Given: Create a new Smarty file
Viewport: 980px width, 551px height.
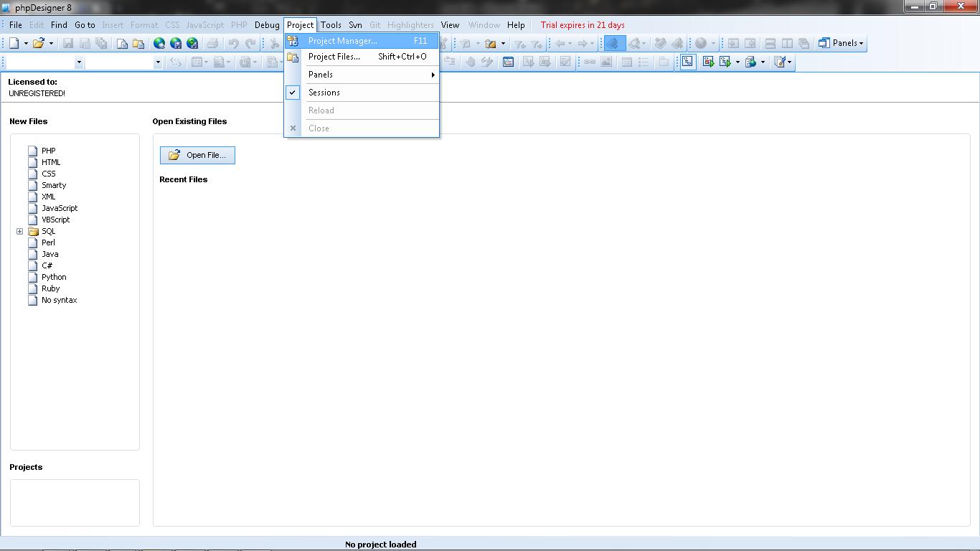Looking at the screenshot, I should point(54,185).
